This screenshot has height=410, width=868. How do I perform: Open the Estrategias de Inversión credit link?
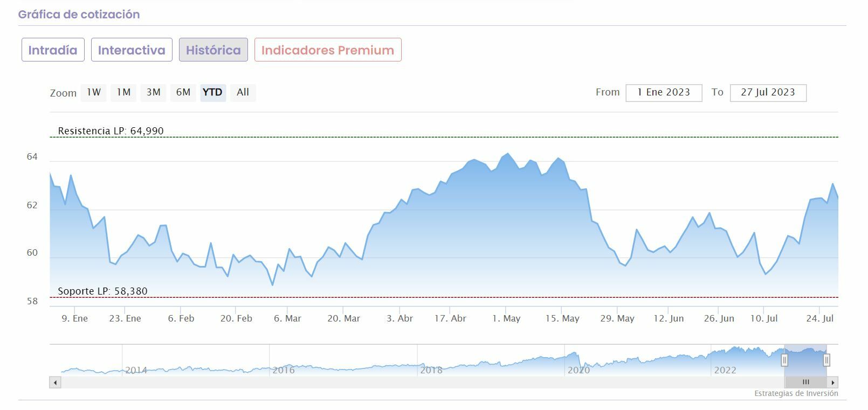[796, 393]
